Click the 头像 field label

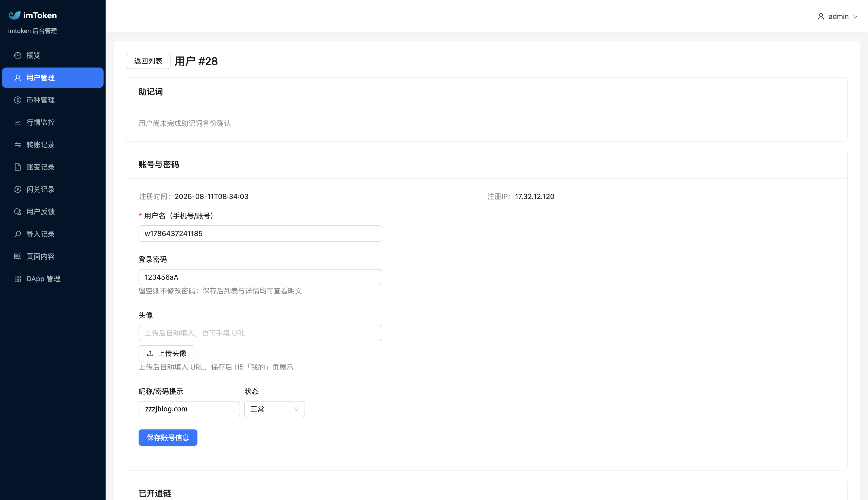click(146, 315)
